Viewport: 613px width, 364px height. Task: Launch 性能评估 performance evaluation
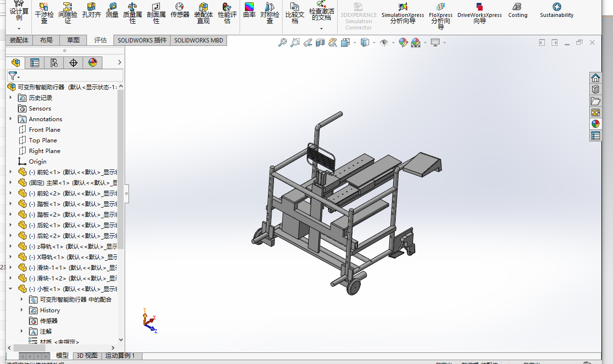click(227, 13)
